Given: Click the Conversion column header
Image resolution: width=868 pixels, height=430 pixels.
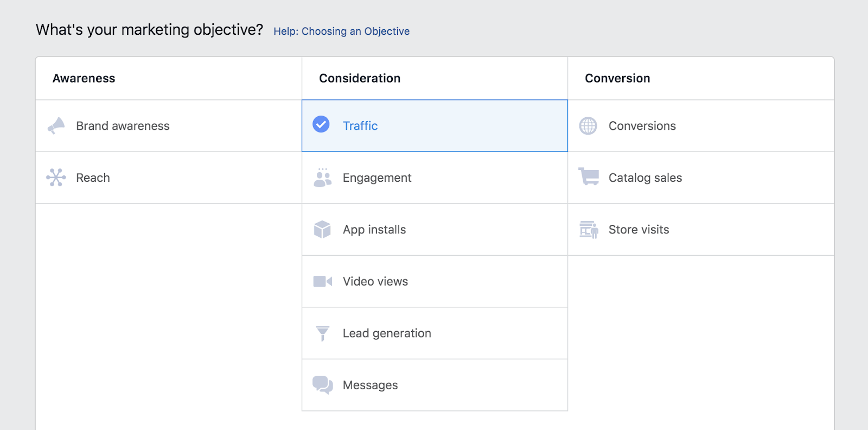Looking at the screenshot, I should 617,78.
